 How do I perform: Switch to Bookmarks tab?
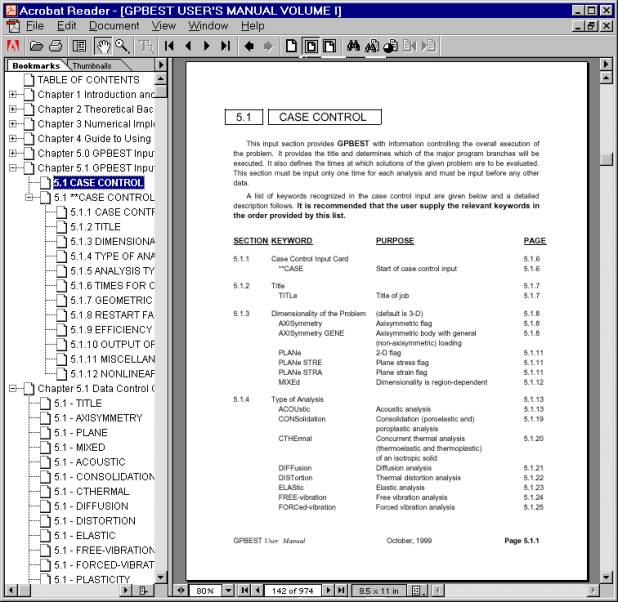(36, 66)
